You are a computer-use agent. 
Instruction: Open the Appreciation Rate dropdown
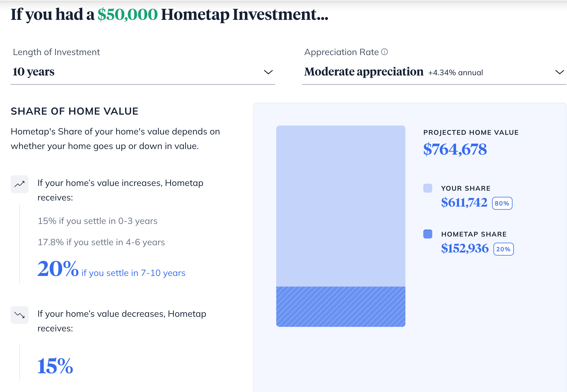[x=433, y=72]
